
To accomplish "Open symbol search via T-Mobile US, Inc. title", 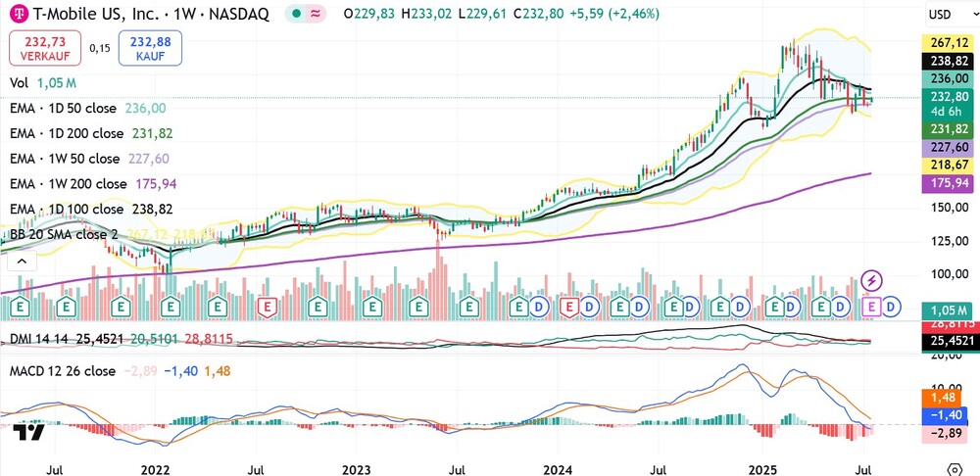I will pos(151,14).
